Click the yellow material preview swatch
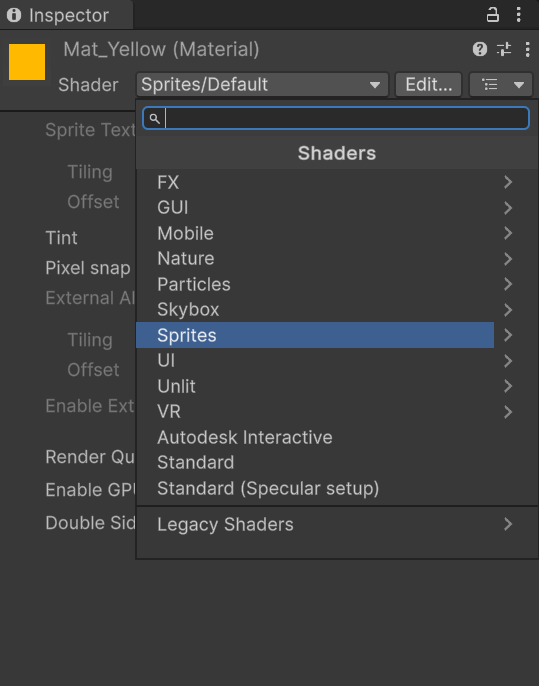This screenshot has width=539, height=686. click(27, 62)
